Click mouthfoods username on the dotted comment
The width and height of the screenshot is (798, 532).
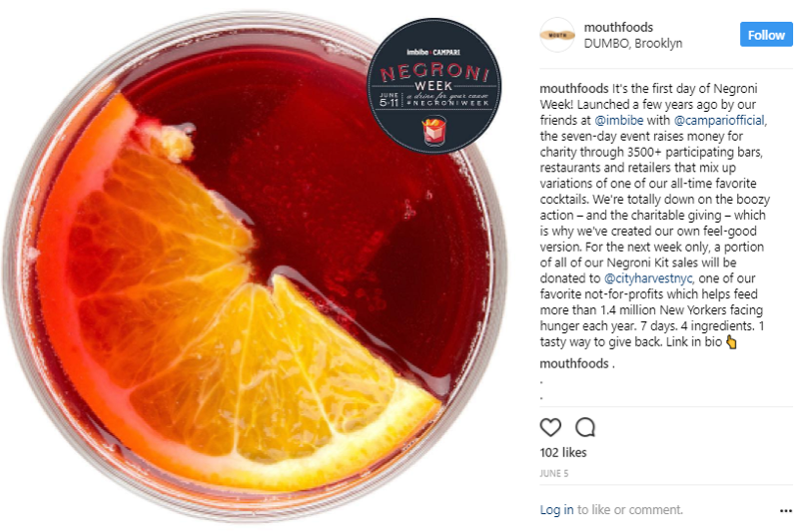coord(574,363)
